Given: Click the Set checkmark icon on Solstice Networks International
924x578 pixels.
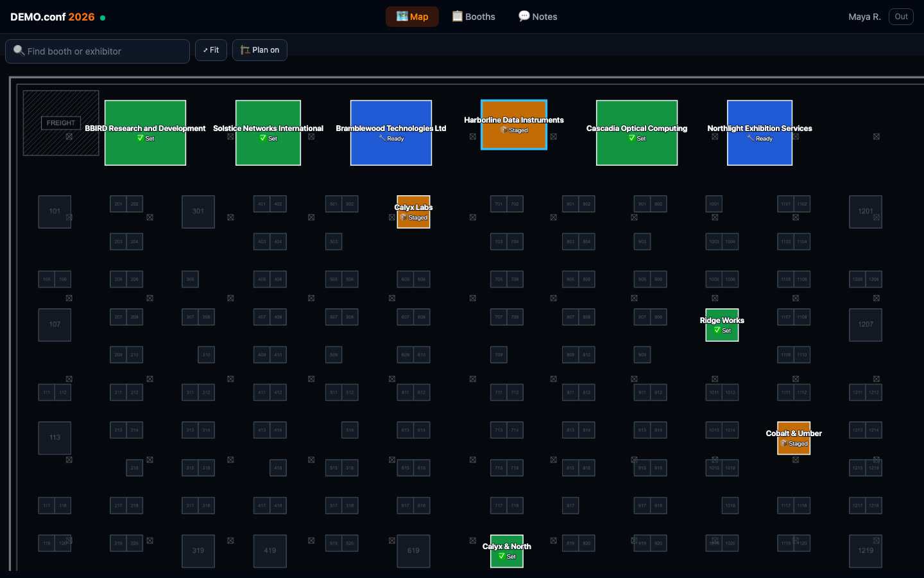Looking at the screenshot, I should [263, 138].
